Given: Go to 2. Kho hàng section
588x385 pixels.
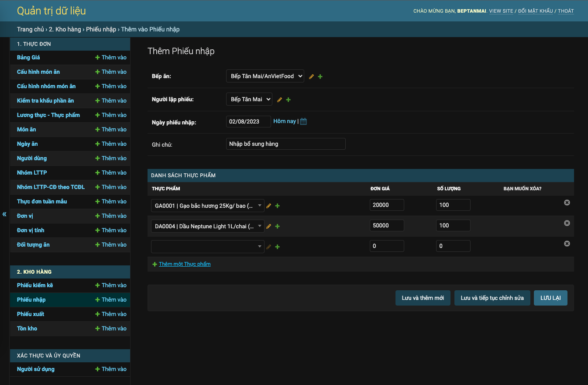Looking at the screenshot, I should coord(33,272).
